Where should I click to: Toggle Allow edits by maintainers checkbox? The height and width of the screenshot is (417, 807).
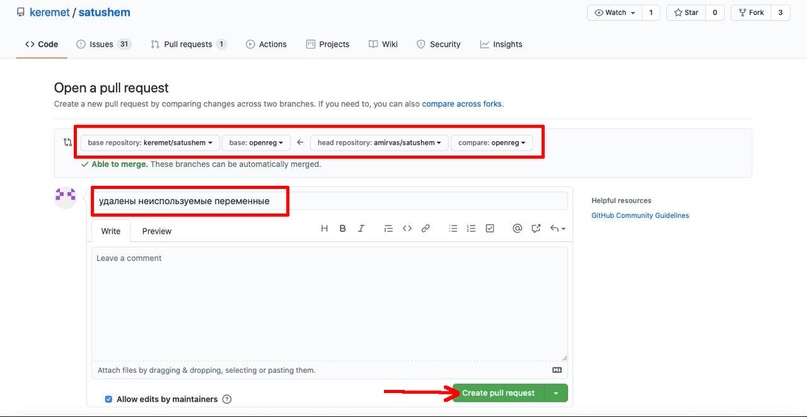coord(109,399)
